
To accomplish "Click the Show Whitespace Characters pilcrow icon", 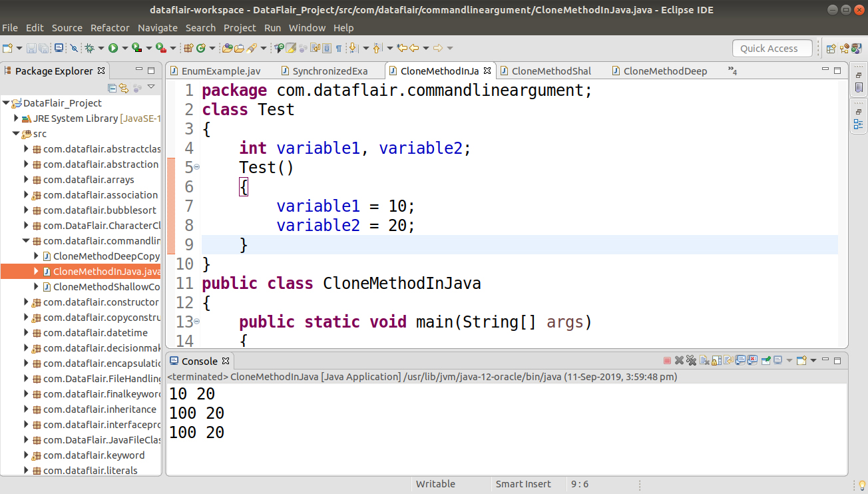I will click(x=339, y=48).
